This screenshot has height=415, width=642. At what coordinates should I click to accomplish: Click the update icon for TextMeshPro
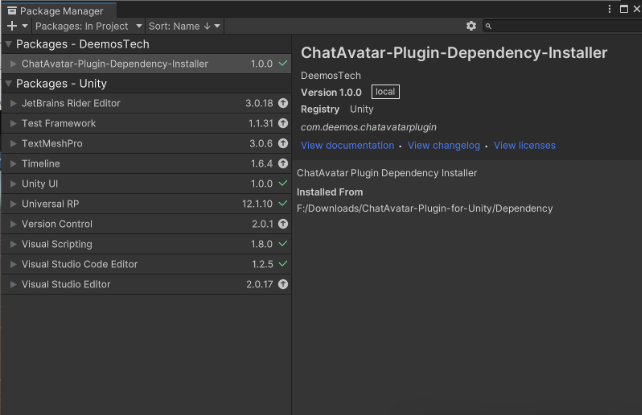click(x=283, y=143)
